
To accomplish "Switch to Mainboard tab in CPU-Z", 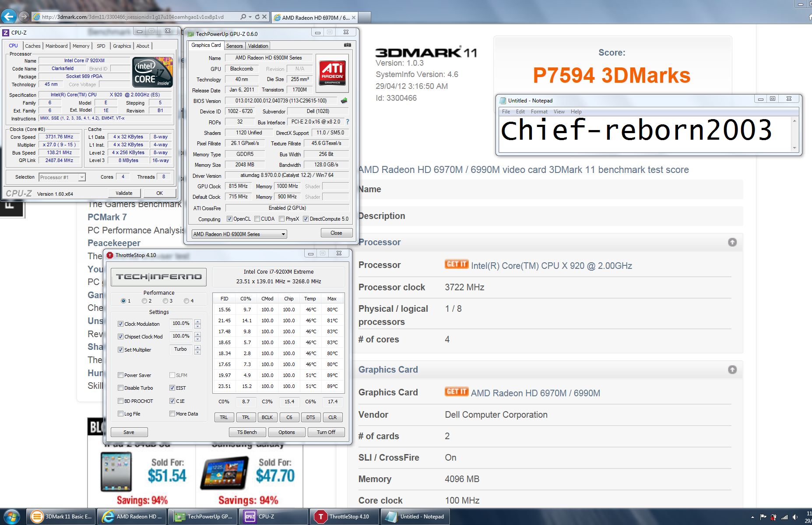I will click(56, 46).
